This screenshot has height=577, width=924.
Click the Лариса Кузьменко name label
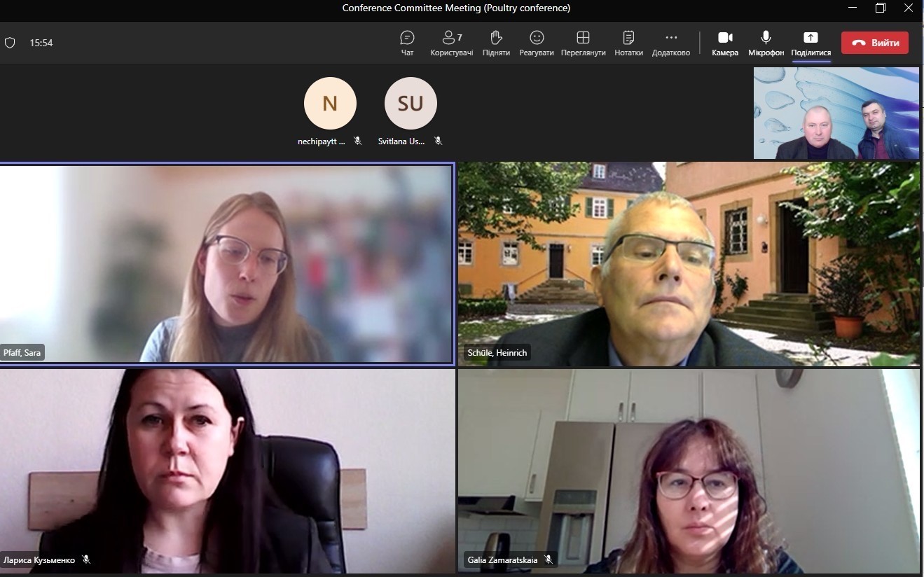[x=39, y=560]
